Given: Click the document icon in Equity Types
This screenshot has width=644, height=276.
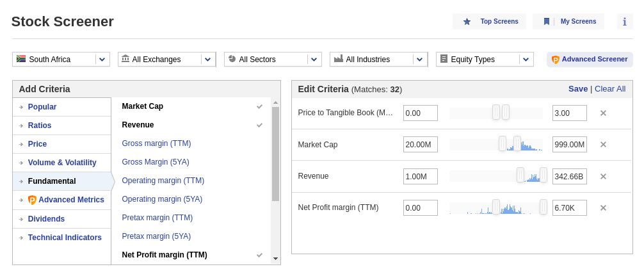Looking at the screenshot, I should pos(444,59).
